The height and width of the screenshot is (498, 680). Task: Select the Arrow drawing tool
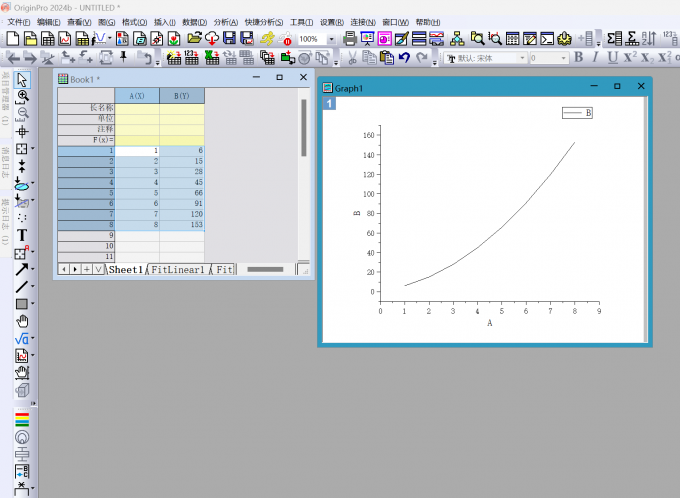[x=21, y=269]
